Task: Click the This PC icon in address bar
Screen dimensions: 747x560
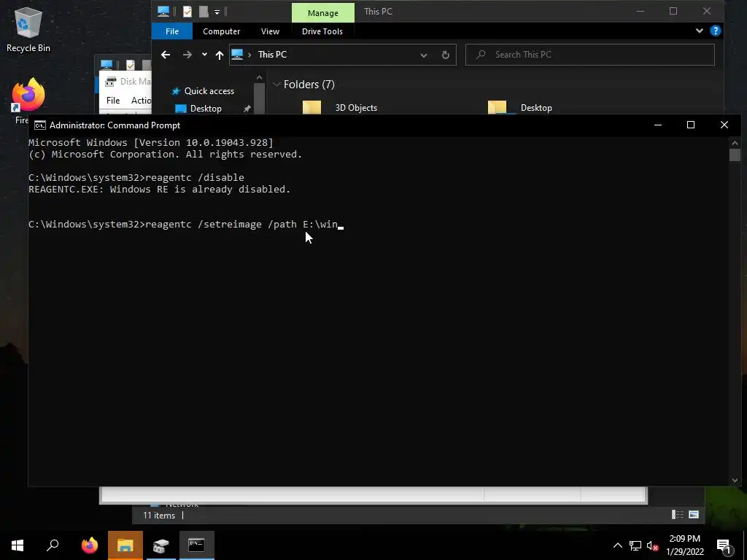Action: coord(237,55)
